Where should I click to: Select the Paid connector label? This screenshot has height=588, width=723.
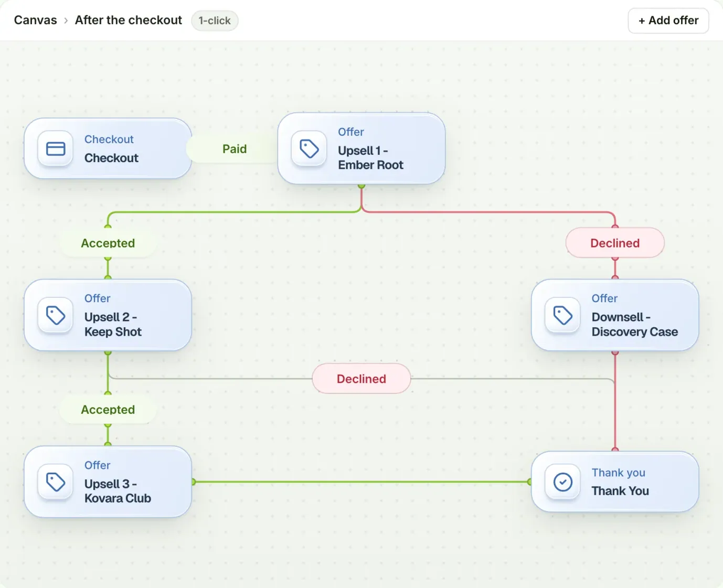click(x=234, y=149)
